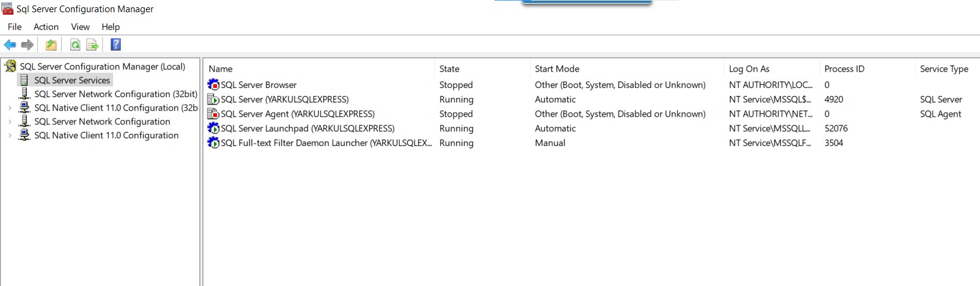
Task: Sort by the State column header
Action: (x=449, y=69)
